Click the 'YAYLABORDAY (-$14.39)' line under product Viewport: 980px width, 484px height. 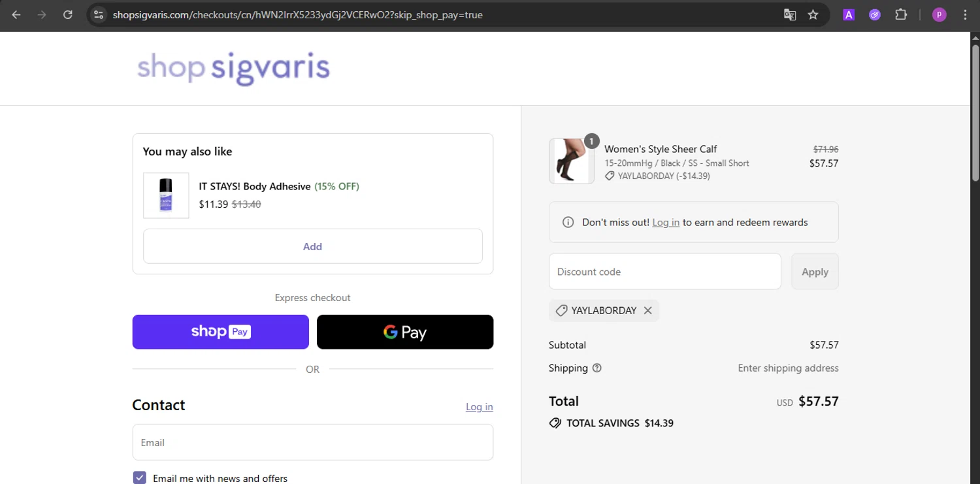point(664,176)
